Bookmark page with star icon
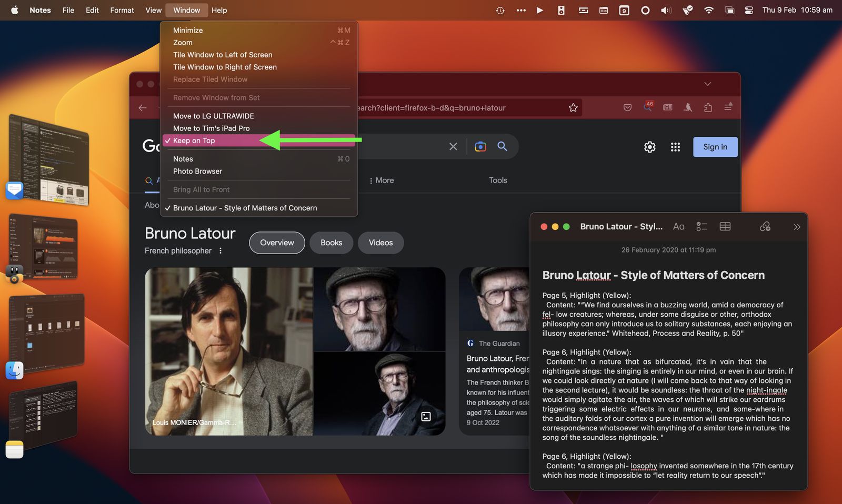The width and height of the screenshot is (842, 504). coord(573,108)
